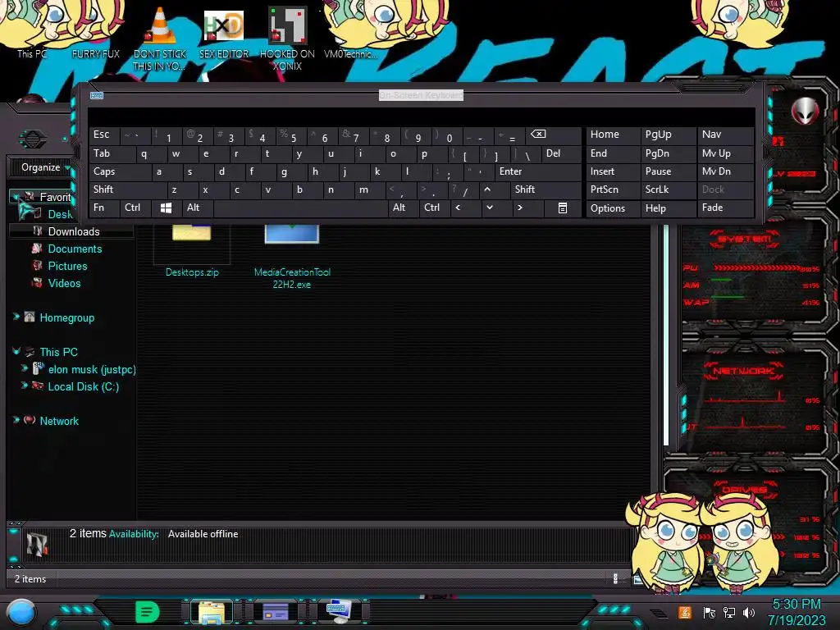Switch to File Explorer taskbar button
The height and width of the screenshot is (630, 840).
(x=212, y=612)
